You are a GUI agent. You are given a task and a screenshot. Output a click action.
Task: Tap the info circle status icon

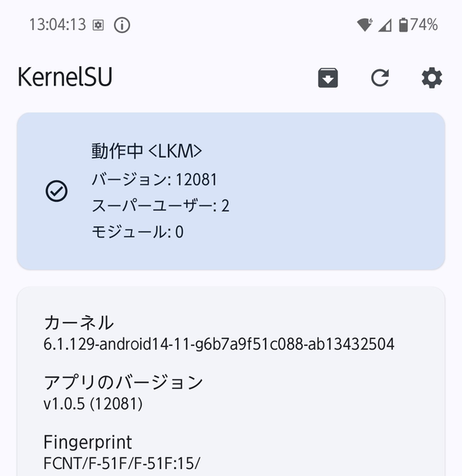(122, 25)
